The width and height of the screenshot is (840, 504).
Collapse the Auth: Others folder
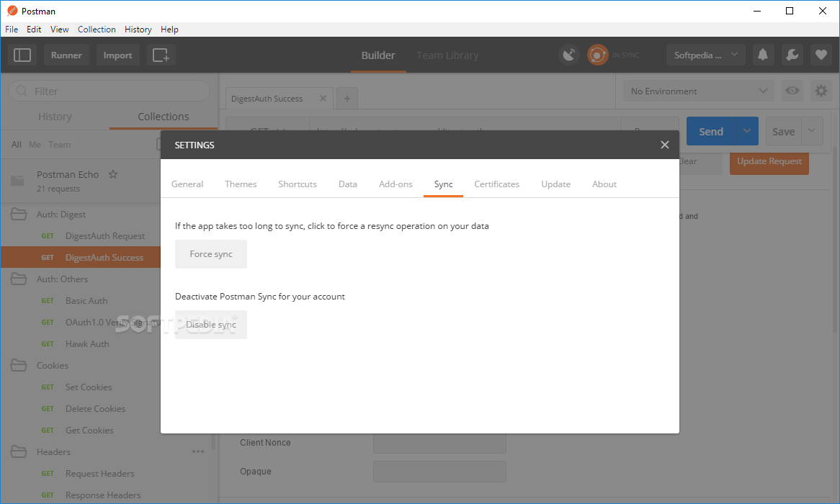tap(19, 279)
